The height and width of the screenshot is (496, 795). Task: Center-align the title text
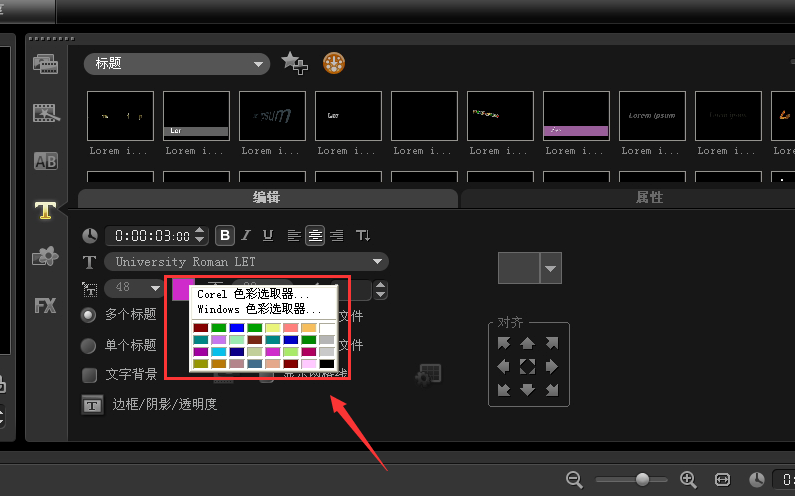tap(315, 236)
